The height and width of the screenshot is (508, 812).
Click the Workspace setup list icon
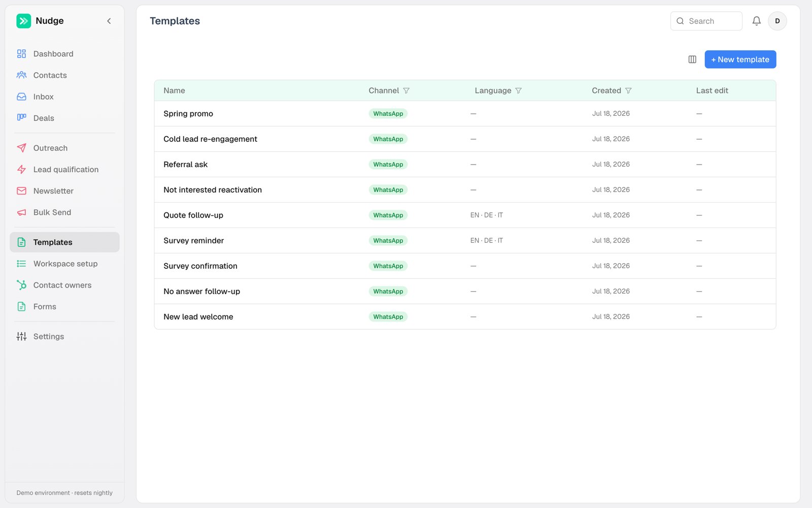21,264
